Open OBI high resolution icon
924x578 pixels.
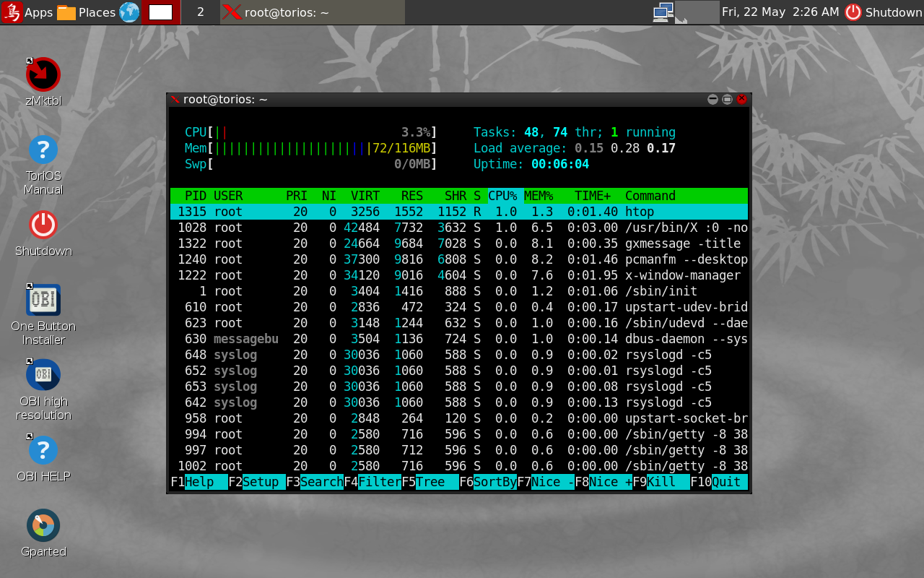coord(43,375)
